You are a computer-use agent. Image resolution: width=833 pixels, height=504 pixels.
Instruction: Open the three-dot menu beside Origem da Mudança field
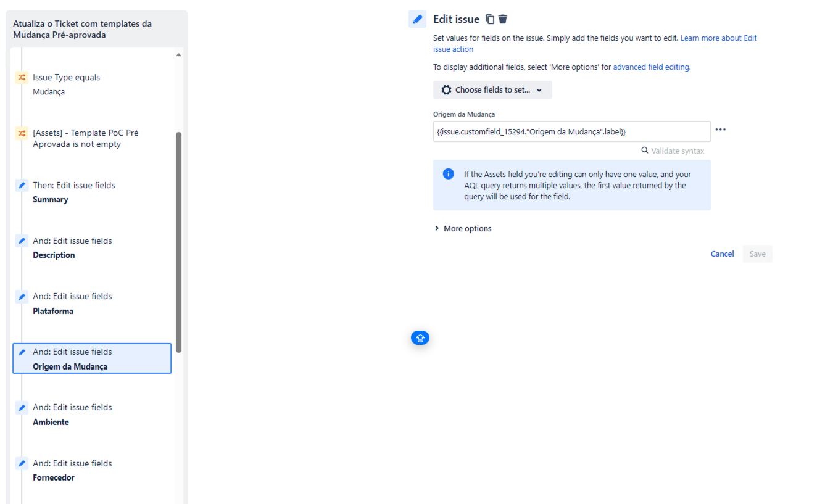pos(720,130)
